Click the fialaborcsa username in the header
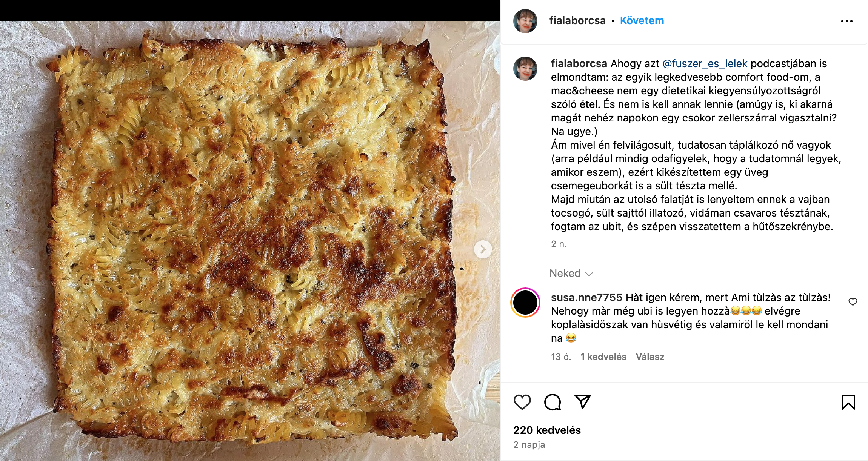This screenshot has width=868, height=461. click(577, 21)
